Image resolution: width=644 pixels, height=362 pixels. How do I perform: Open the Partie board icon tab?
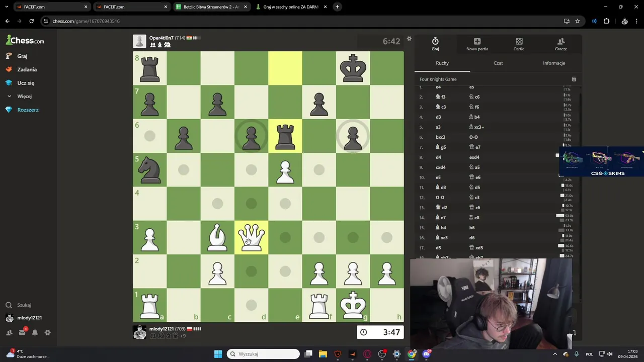(x=519, y=44)
